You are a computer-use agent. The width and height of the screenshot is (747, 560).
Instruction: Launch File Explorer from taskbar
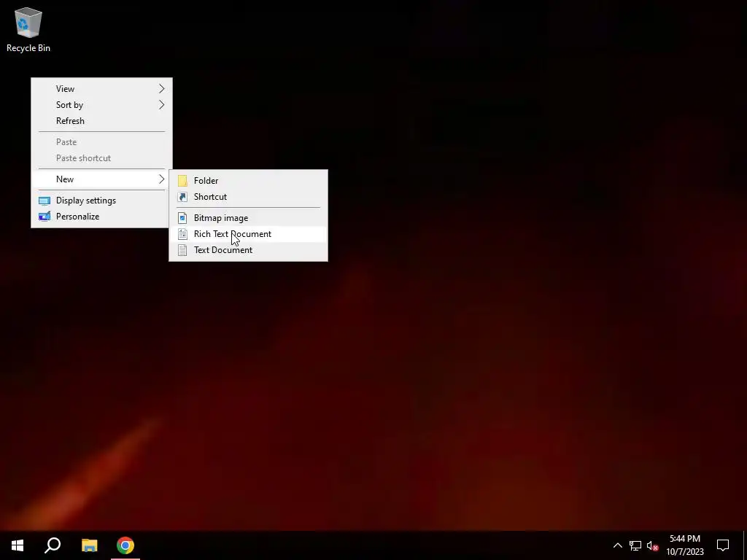[x=89, y=545]
